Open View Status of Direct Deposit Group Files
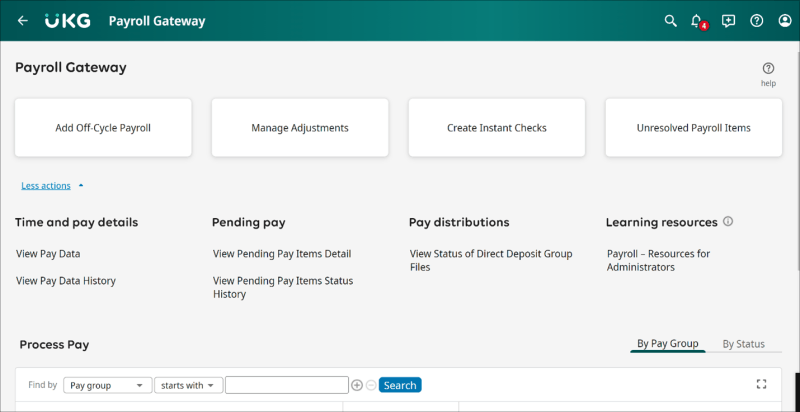This screenshot has height=412, width=800. pyautogui.click(x=491, y=260)
